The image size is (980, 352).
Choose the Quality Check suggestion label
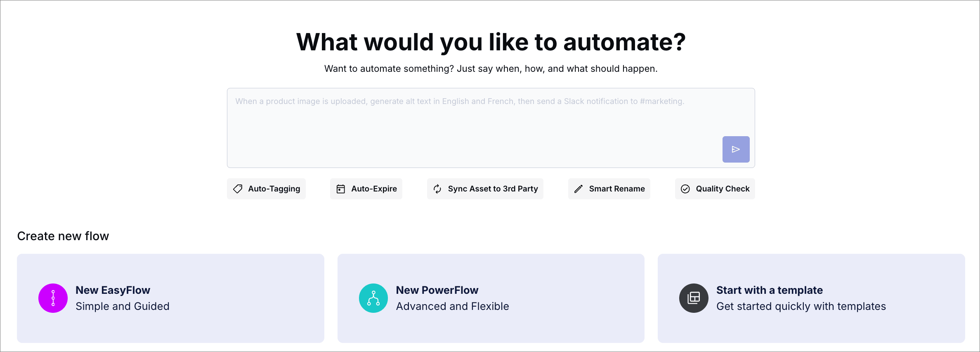click(x=723, y=189)
